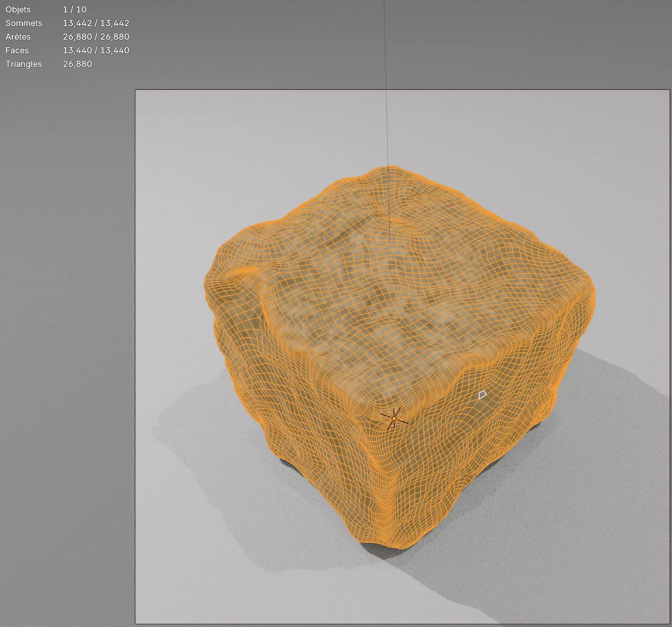
Task: Click the "Sommets" statistics label
Action: [24, 23]
